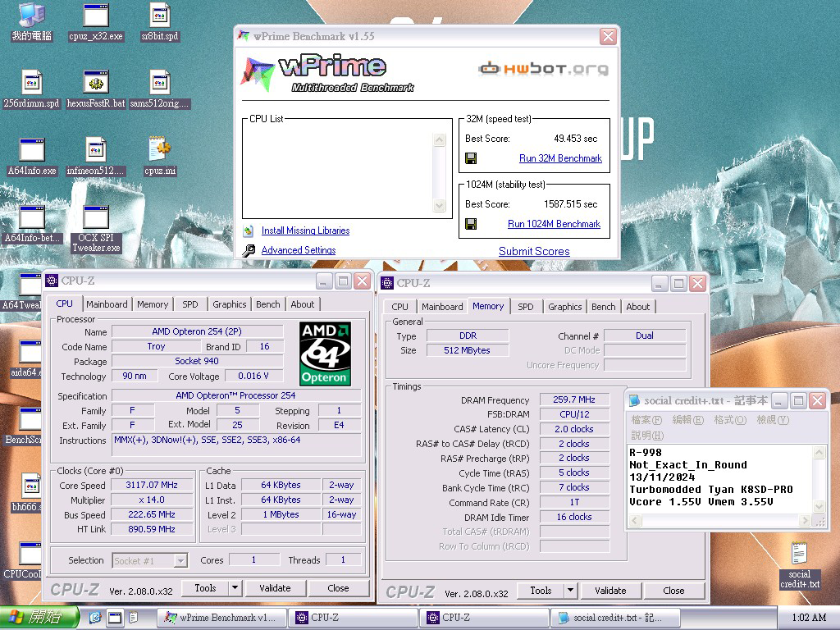Screen dimensions: 840x630
Task: Open the My Computer desktop icon
Action: 31,21
